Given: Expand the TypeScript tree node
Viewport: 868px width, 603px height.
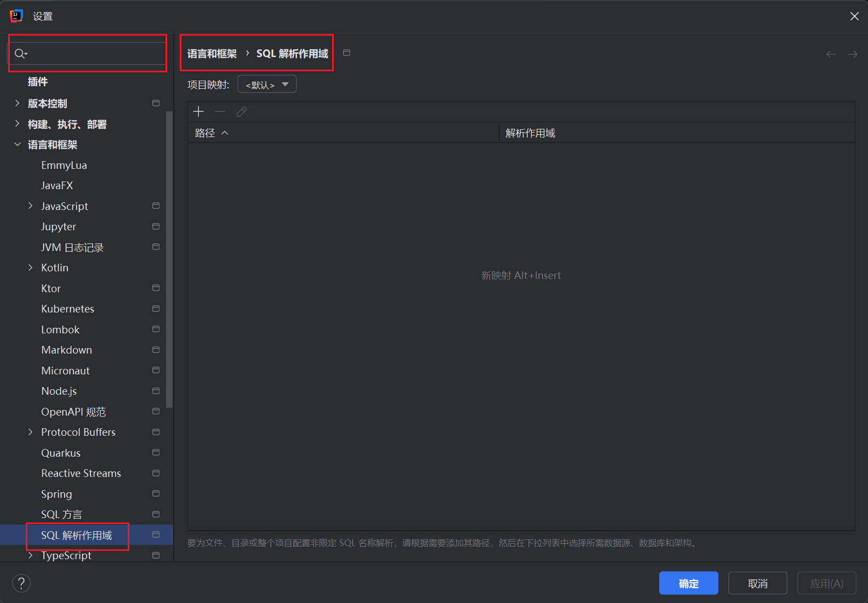Looking at the screenshot, I should [x=30, y=555].
